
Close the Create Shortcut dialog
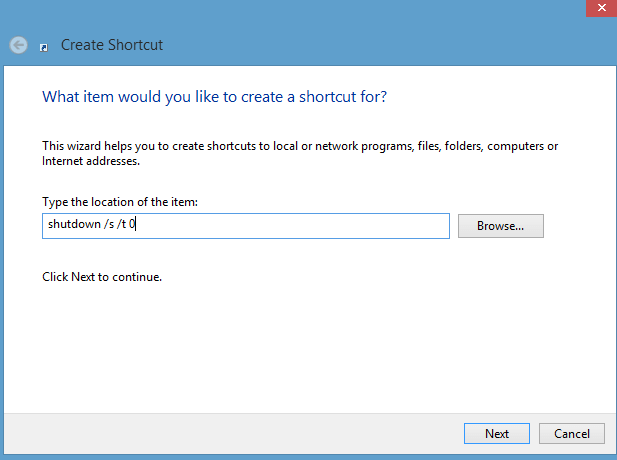pos(601,8)
